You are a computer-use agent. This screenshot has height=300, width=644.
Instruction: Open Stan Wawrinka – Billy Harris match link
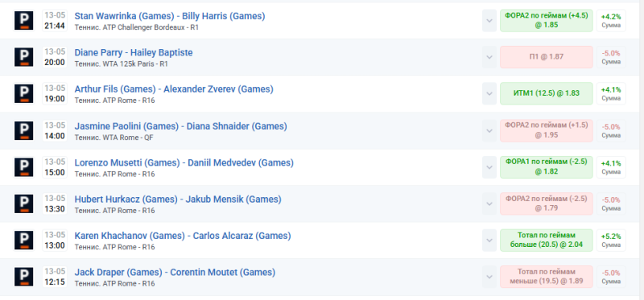pos(170,16)
